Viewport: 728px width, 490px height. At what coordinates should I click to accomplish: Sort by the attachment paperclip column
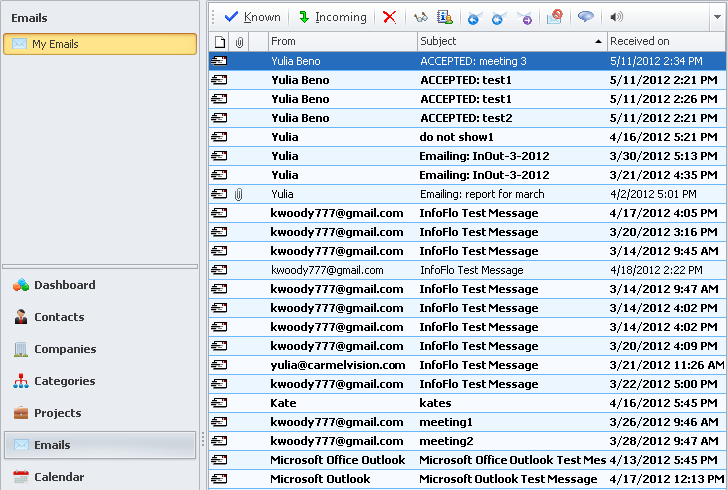pyautogui.click(x=239, y=41)
